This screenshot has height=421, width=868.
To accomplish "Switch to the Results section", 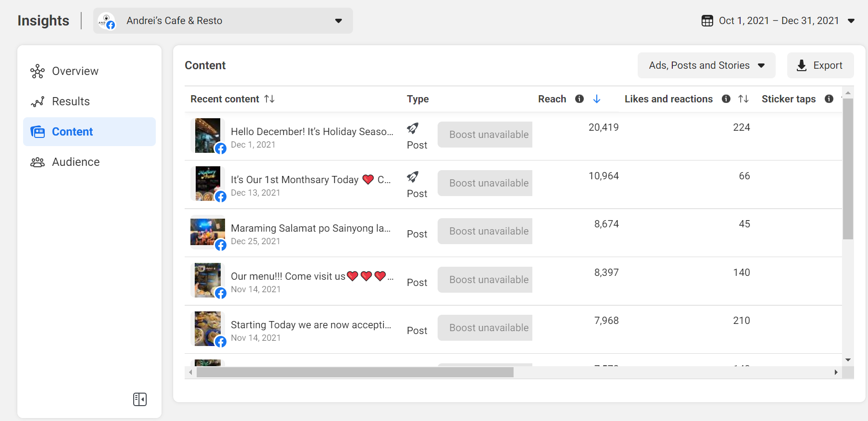I will pos(71,101).
